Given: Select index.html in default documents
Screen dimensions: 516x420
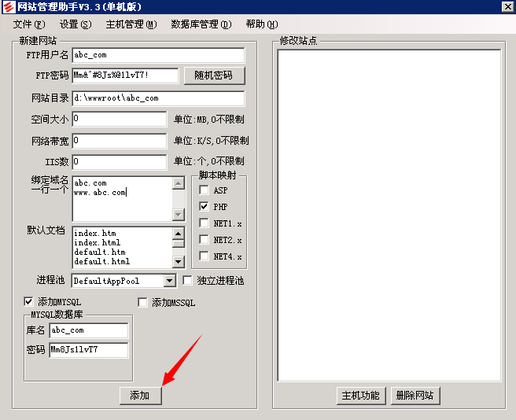Looking at the screenshot, I should [97, 243].
